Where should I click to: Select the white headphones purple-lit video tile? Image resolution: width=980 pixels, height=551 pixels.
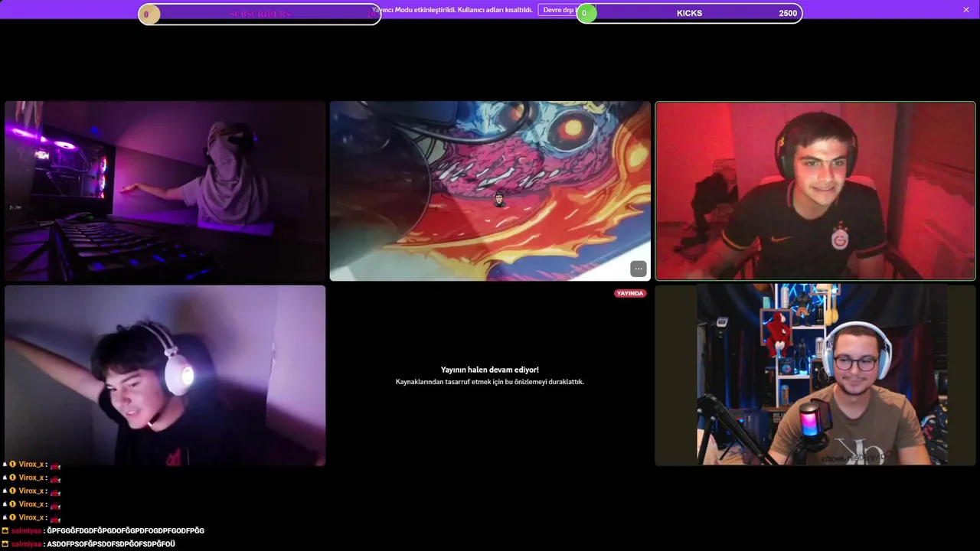pyautogui.click(x=165, y=376)
